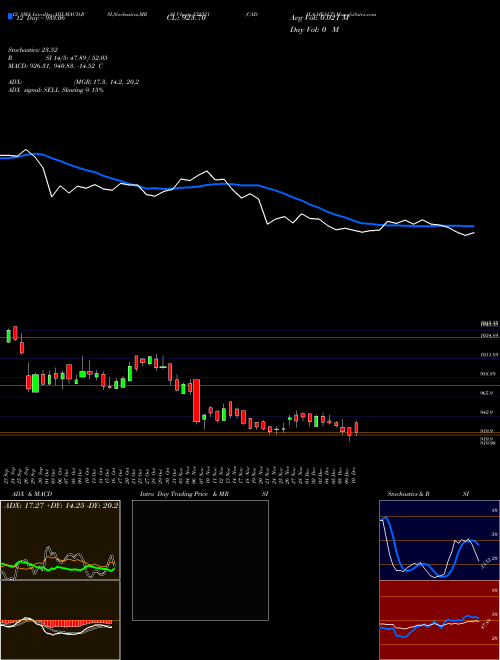Click the red RSI chart panel

click(439, 620)
